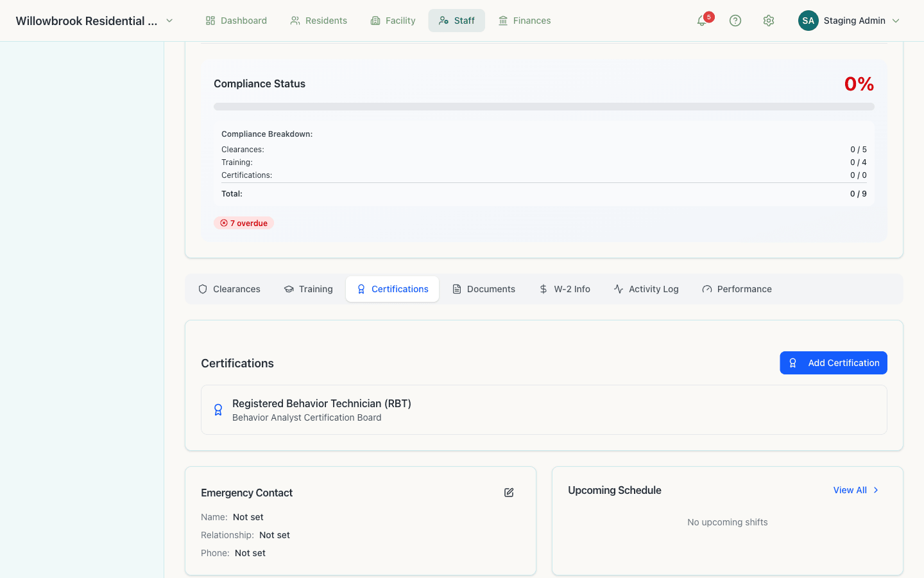Switch to the Documents tab
Image resolution: width=924 pixels, height=578 pixels.
click(483, 289)
